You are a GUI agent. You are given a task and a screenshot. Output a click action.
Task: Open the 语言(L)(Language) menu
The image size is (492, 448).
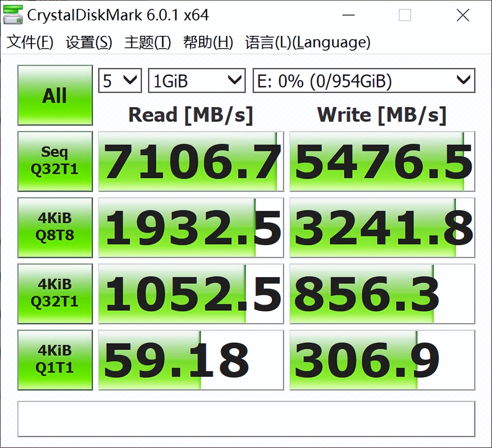pyautogui.click(x=308, y=43)
